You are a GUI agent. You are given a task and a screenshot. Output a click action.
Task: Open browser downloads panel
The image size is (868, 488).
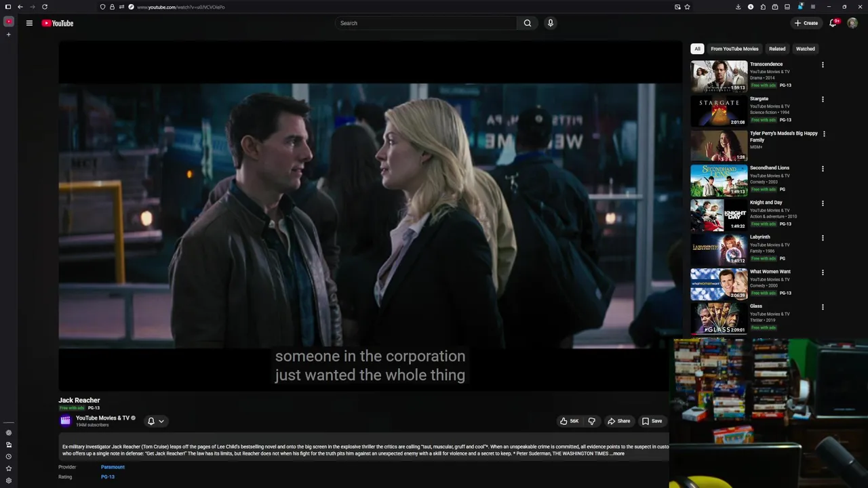pyautogui.click(x=738, y=7)
